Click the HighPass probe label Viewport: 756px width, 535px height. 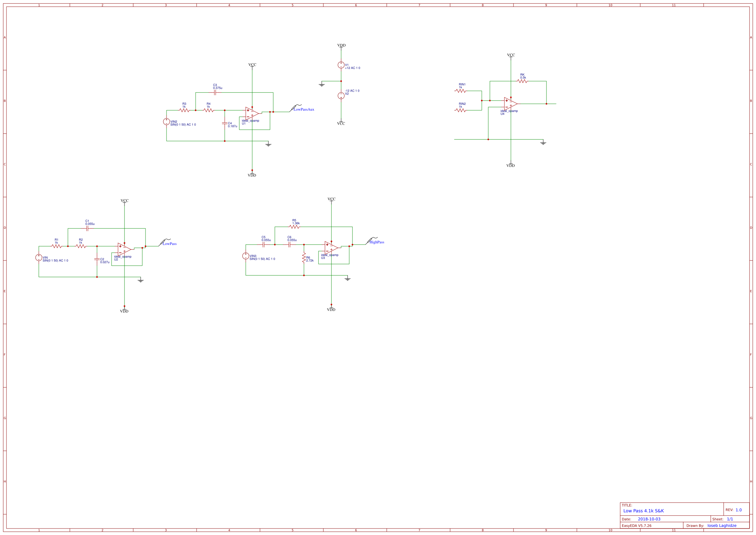[377, 242]
